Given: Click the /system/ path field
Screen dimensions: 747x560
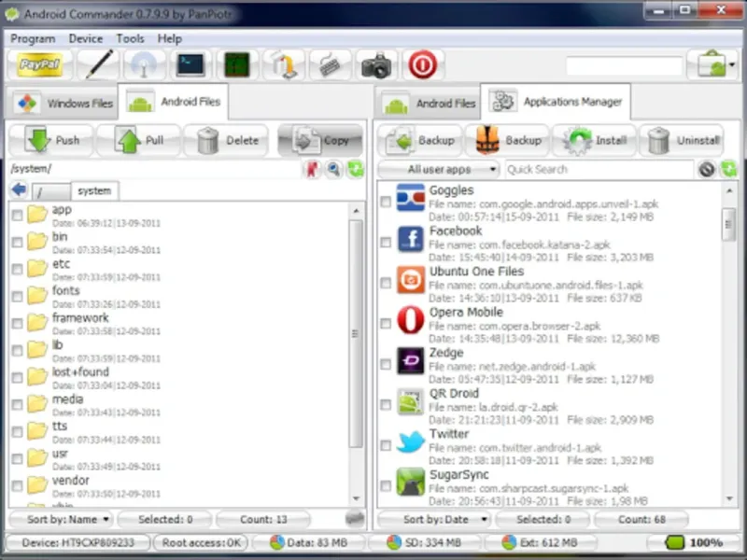Looking at the screenshot, I should point(155,169).
